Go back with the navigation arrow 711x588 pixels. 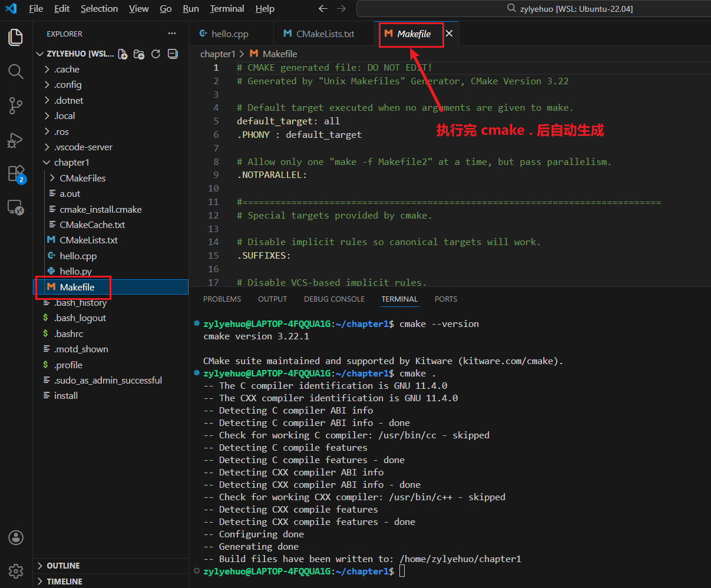(x=322, y=9)
